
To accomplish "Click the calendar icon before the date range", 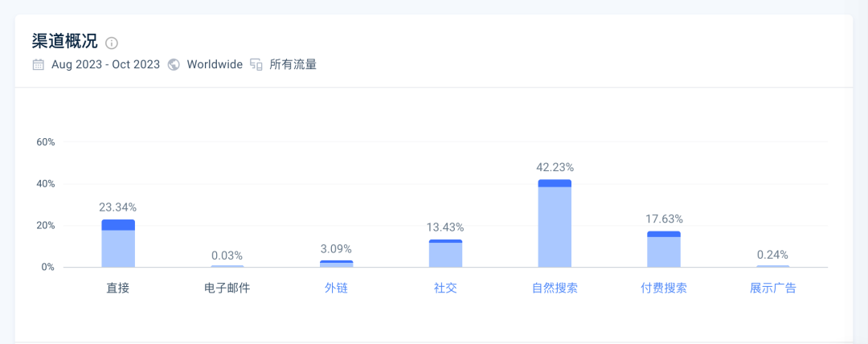I will tap(39, 64).
